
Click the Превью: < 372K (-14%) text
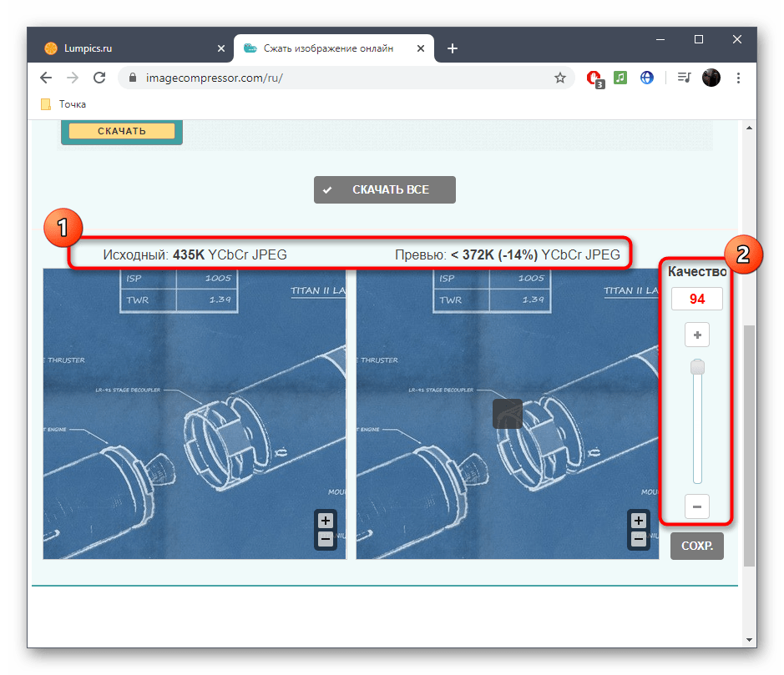(x=507, y=254)
